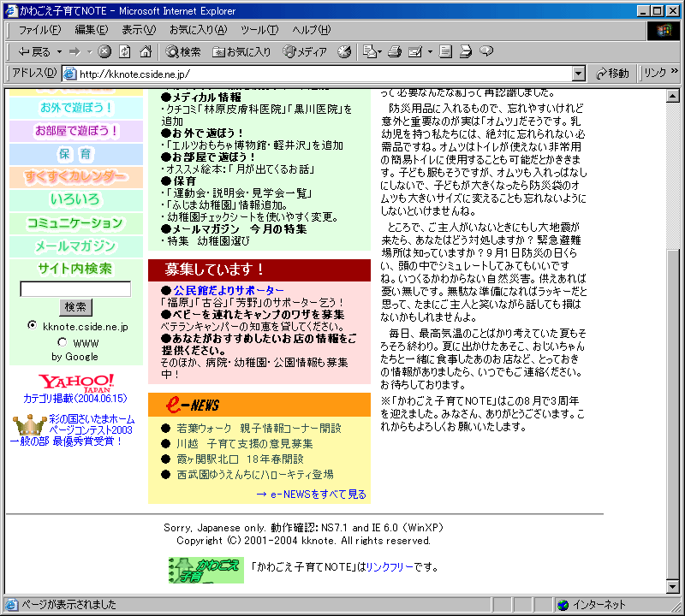Click the vertical scrollbar thumb
The image size is (685, 616).
[x=673, y=413]
